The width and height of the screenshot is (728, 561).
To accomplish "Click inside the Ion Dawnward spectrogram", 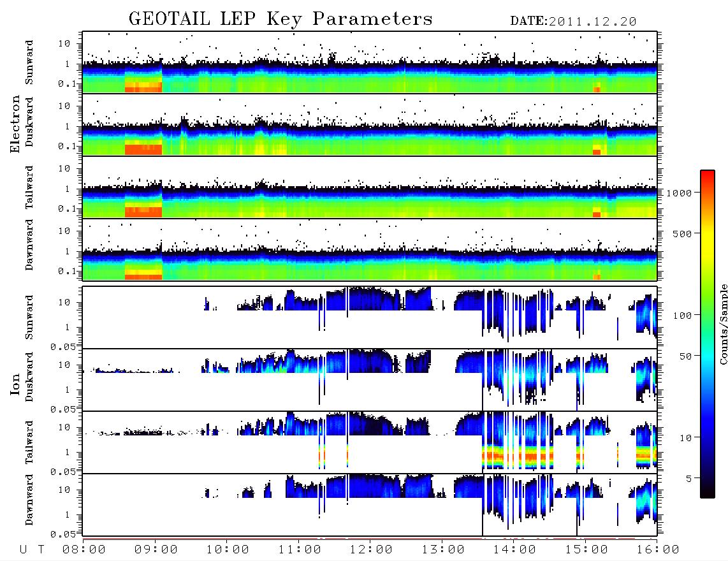I will point(370,505).
